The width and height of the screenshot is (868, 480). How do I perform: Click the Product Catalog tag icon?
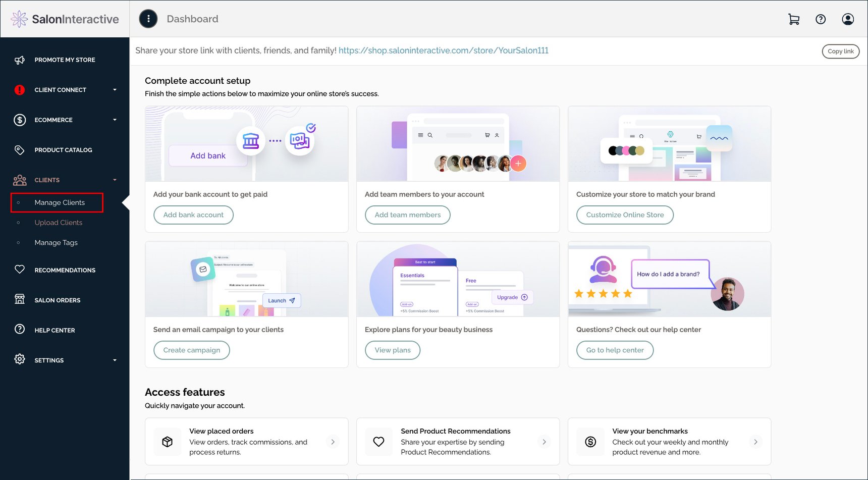pos(20,150)
